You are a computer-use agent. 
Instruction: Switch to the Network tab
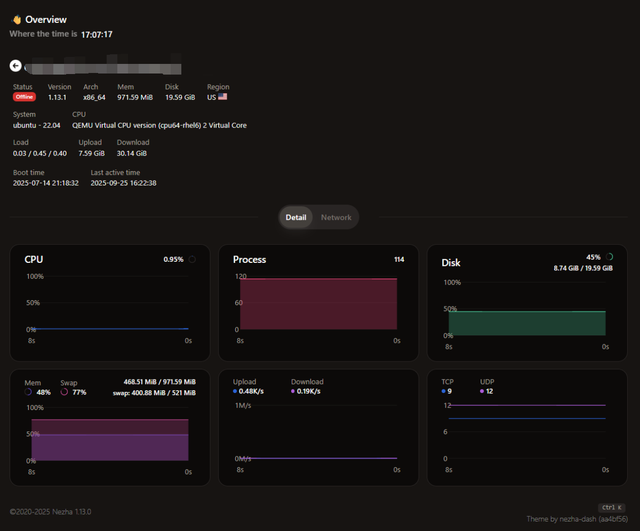click(336, 217)
